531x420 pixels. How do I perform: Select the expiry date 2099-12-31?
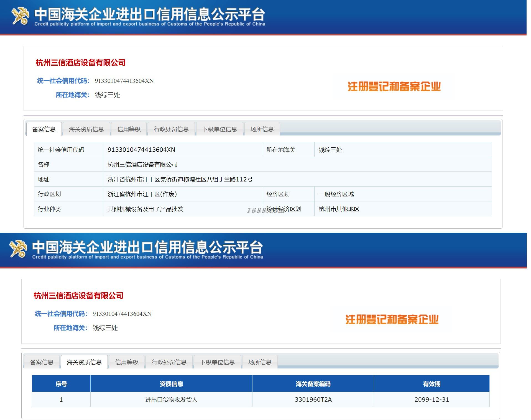[x=432, y=399]
